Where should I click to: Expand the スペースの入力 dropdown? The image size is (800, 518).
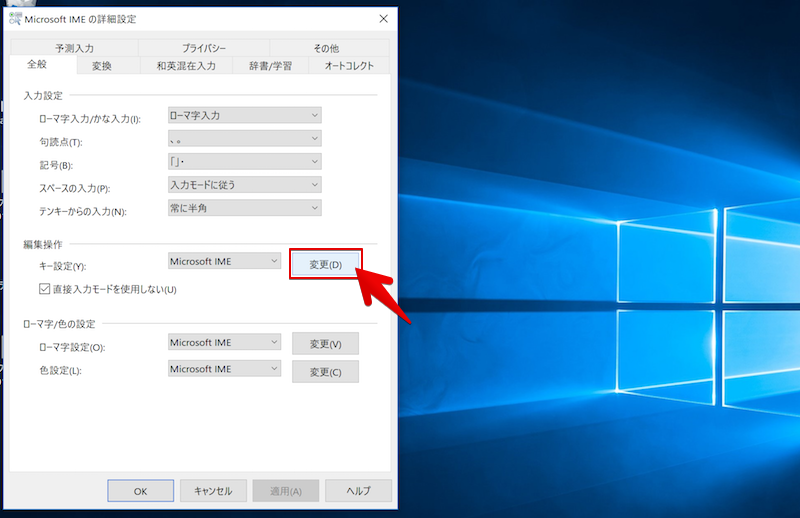[245, 185]
